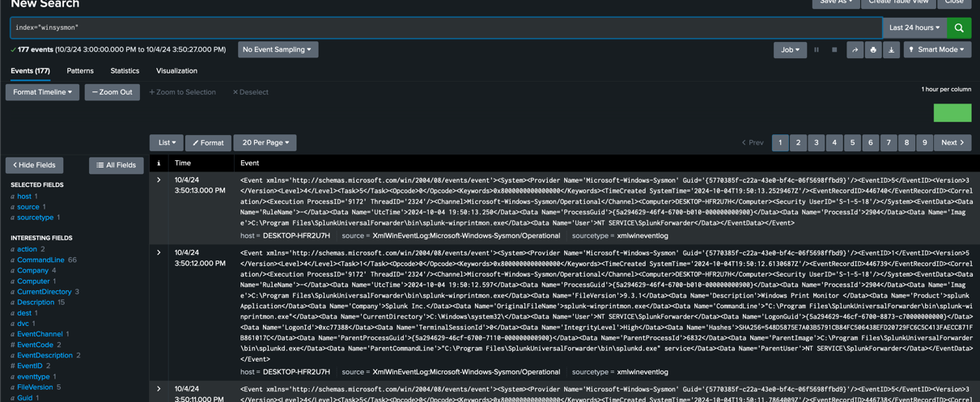Stop the search job
Image resolution: width=980 pixels, height=402 pixels.
click(834, 49)
